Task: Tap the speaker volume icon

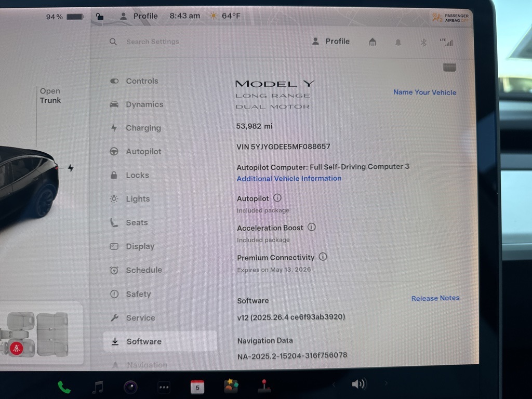Action: coord(358,384)
